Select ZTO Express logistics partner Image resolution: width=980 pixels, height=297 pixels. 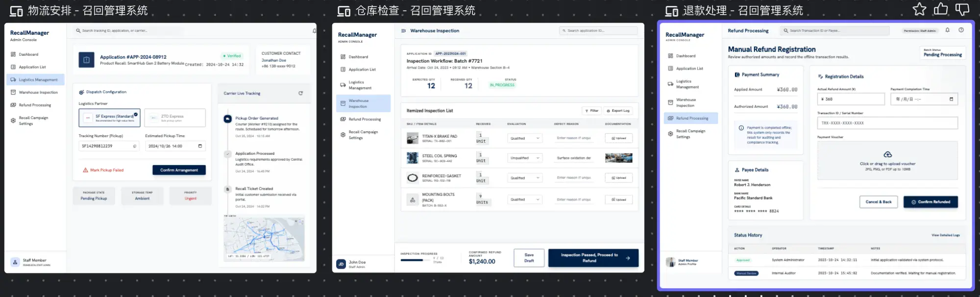click(x=175, y=118)
